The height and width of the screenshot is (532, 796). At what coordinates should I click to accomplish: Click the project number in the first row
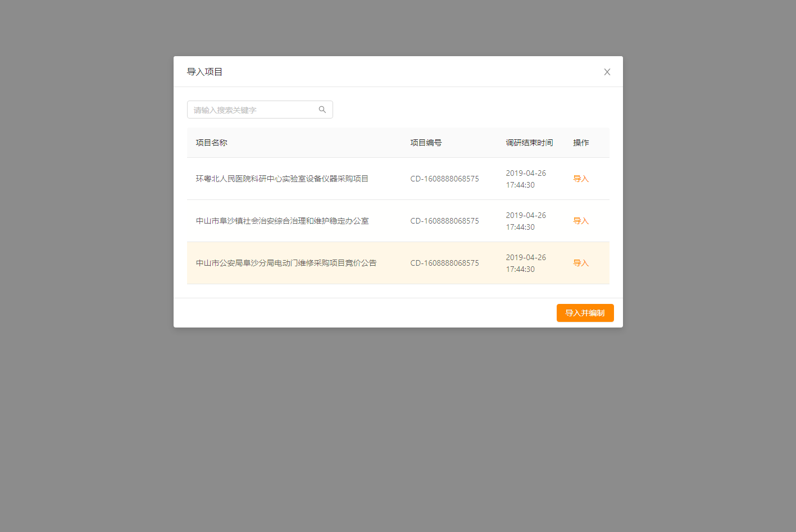(444, 179)
